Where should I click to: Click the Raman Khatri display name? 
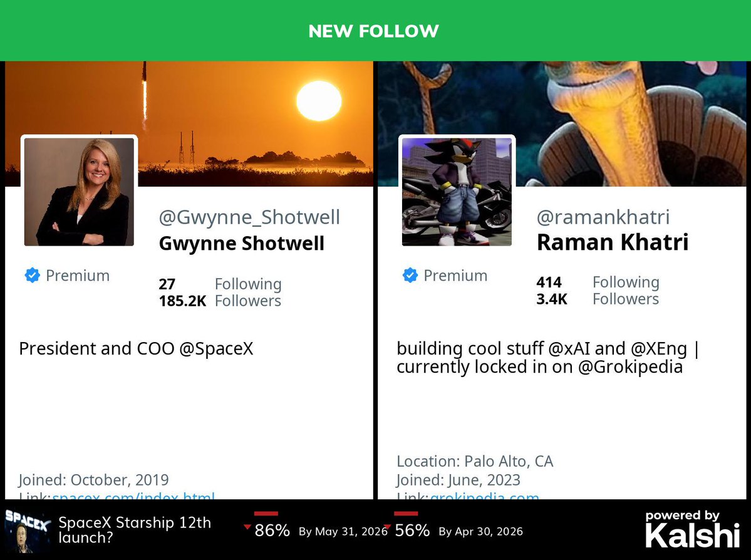point(613,242)
